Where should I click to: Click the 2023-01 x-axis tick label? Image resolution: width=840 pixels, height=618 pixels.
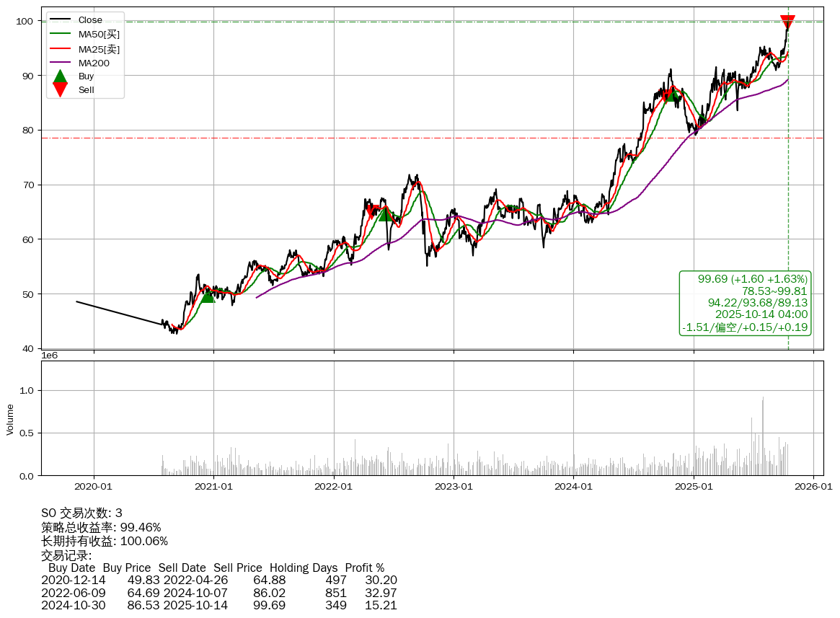pyautogui.click(x=454, y=487)
